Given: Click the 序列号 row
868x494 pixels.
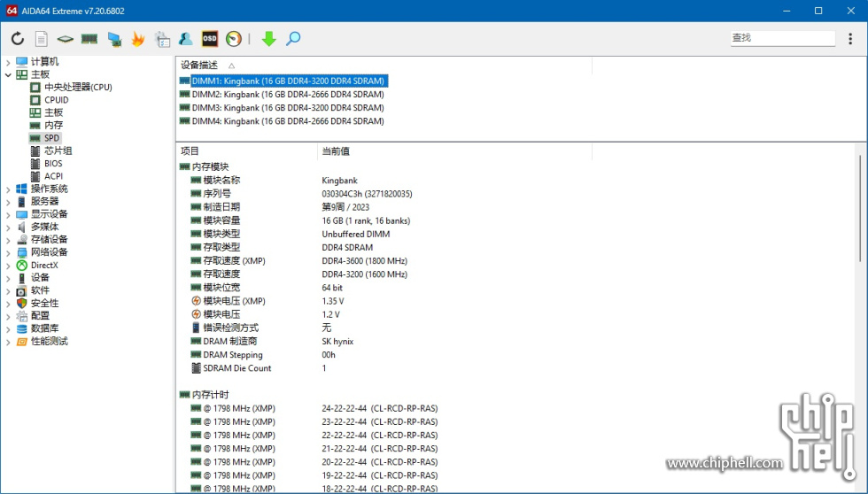Looking at the screenshot, I should tap(301, 194).
